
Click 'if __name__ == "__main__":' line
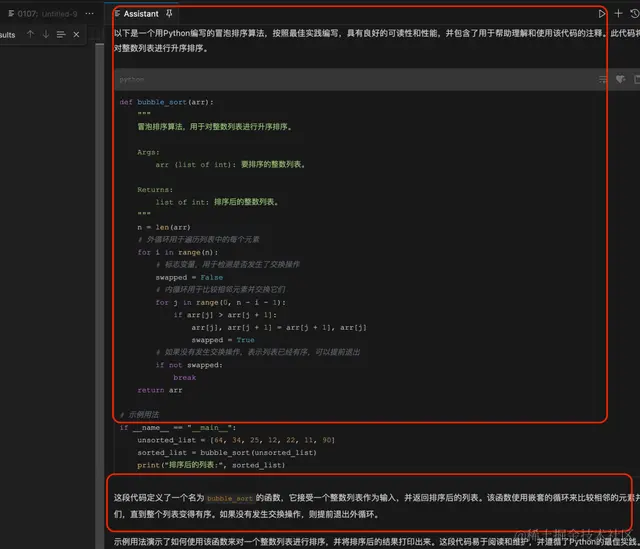coord(178,427)
